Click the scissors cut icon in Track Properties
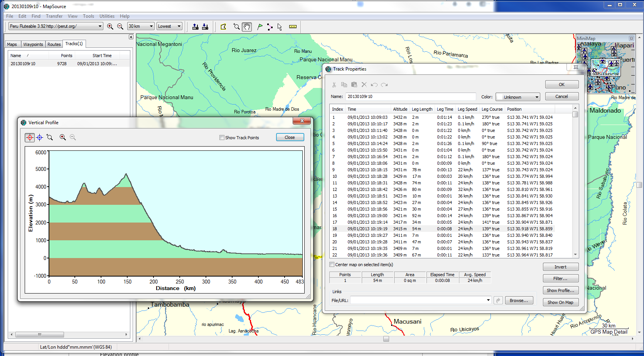Image resolution: width=644 pixels, height=356 pixels. [334, 84]
